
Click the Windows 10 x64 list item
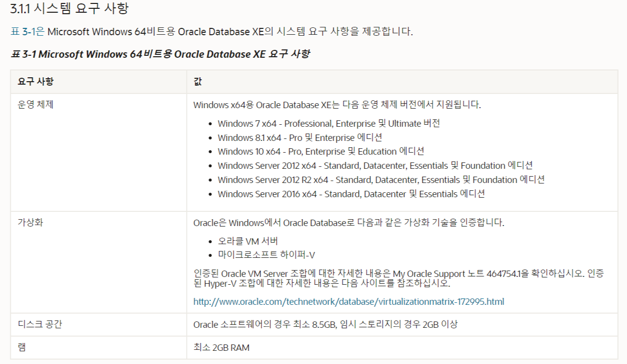[321, 152]
